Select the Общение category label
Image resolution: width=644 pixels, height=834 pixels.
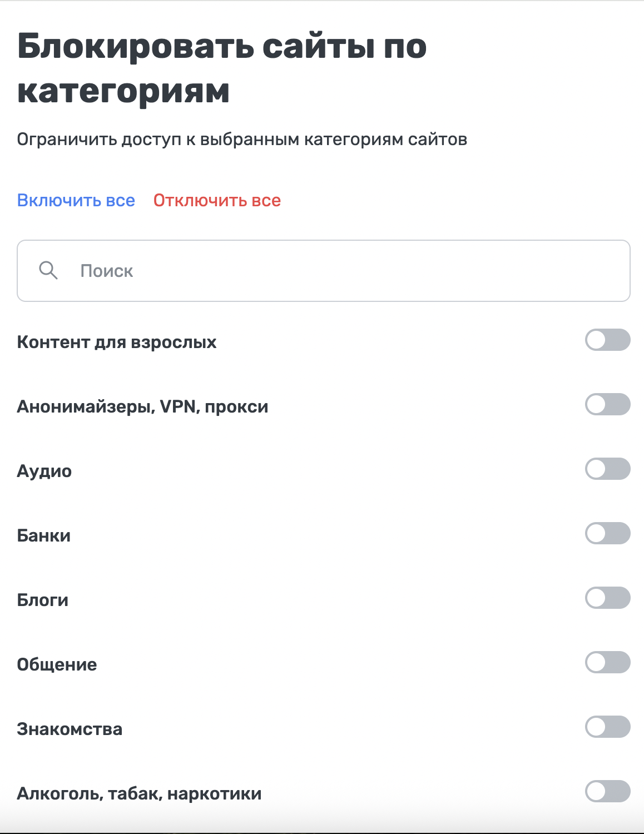57,664
